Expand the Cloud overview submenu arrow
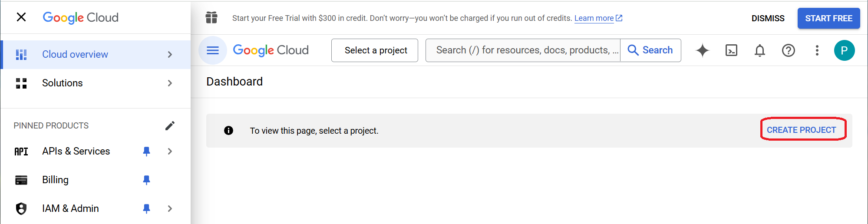 (170, 54)
